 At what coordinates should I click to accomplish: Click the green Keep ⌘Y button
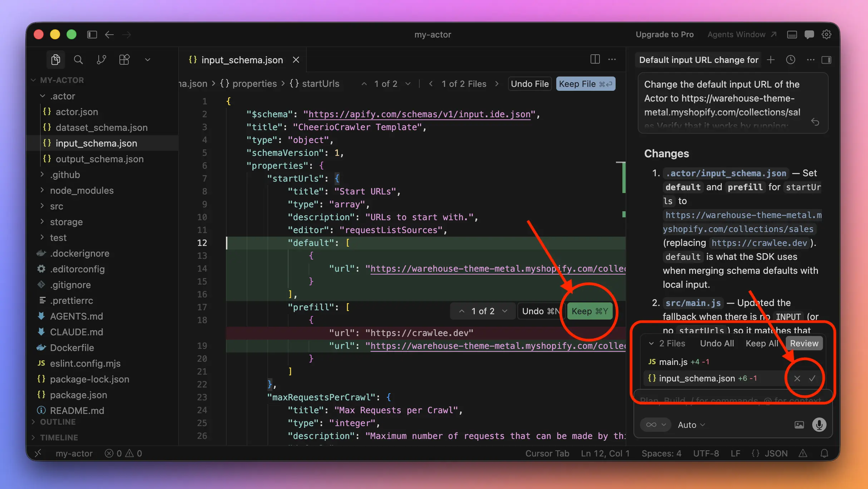click(590, 311)
